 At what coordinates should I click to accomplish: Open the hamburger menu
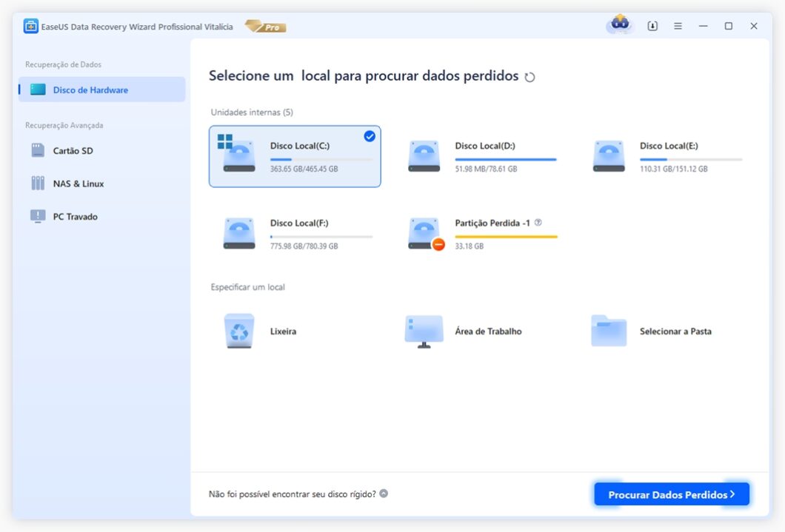[x=678, y=25]
